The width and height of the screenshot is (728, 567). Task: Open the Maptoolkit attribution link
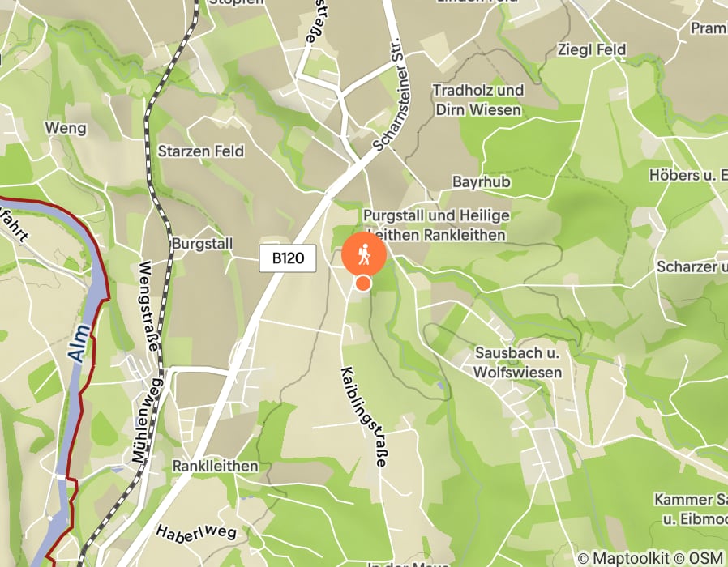click(630, 558)
